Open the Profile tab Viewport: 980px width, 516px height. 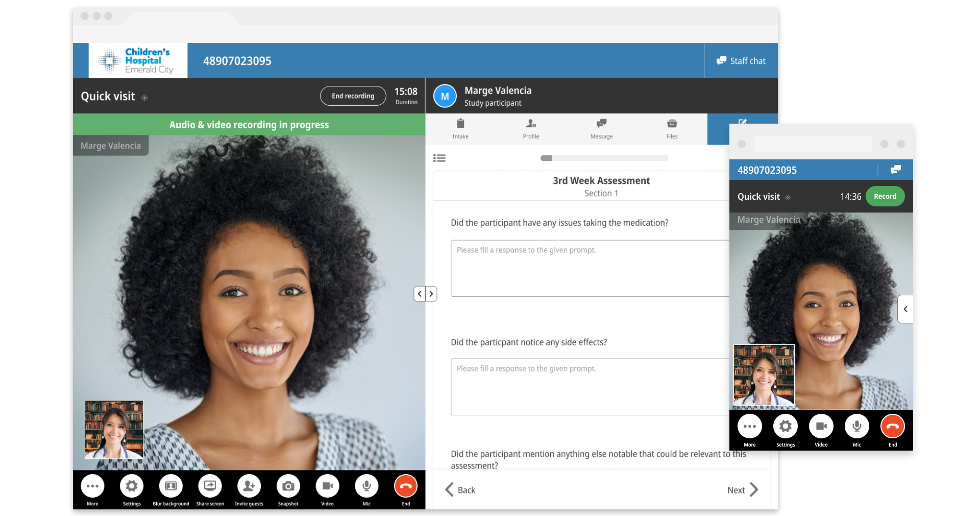[x=530, y=128]
